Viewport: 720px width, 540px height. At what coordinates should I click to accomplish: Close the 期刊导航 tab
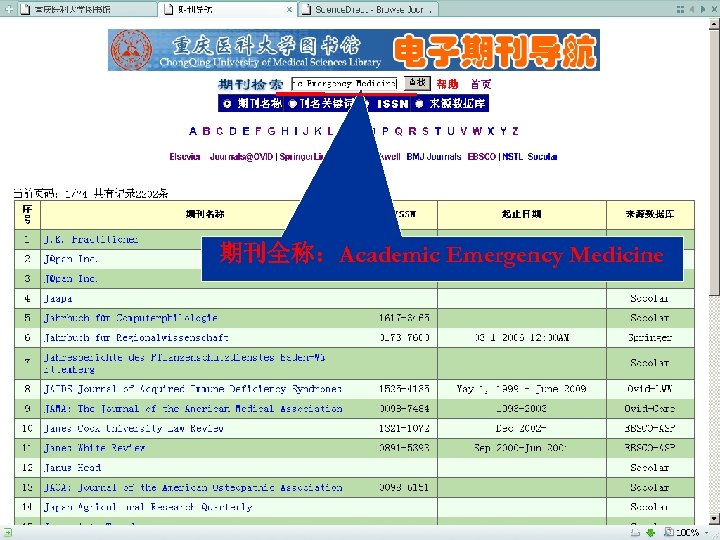pos(289,9)
